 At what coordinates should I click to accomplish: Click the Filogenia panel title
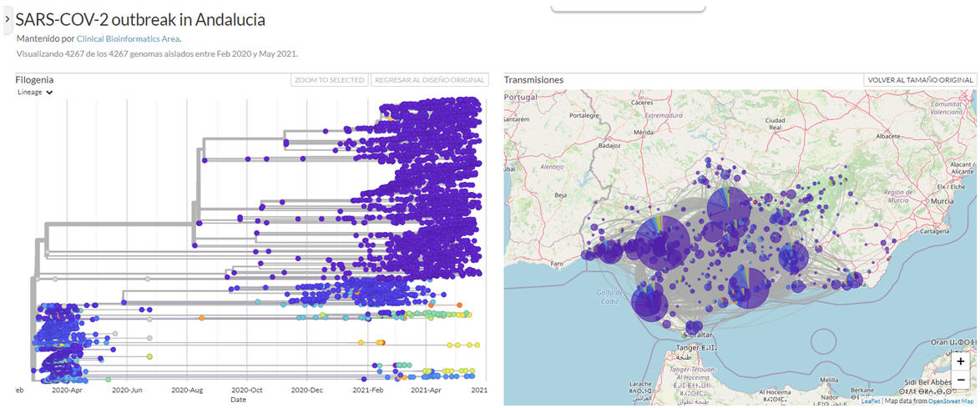pos(34,80)
